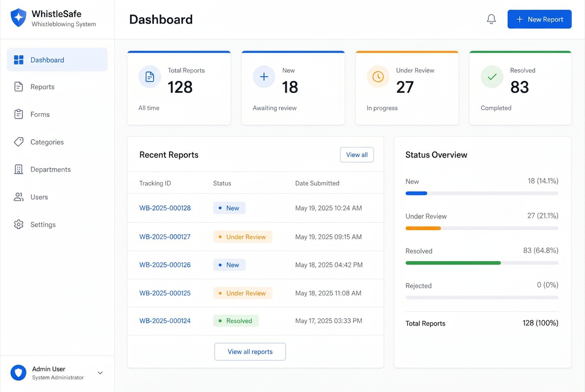Click 0 (0%) Rejected value
The height and width of the screenshot is (392, 585).
pos(548,285)
